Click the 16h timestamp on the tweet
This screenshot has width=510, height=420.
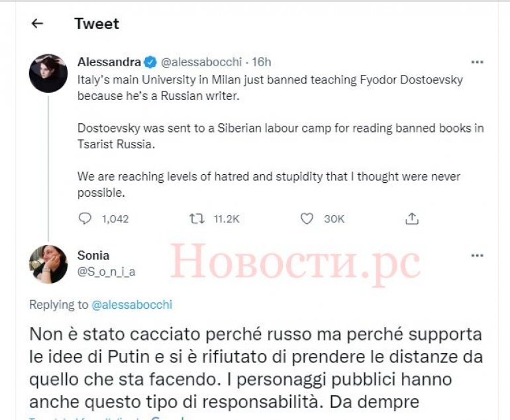[262, 62]
